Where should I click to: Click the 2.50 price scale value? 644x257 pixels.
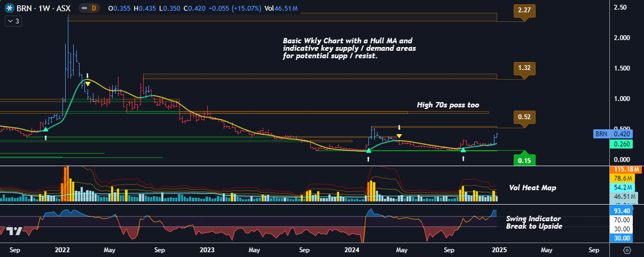pos(619,7)
